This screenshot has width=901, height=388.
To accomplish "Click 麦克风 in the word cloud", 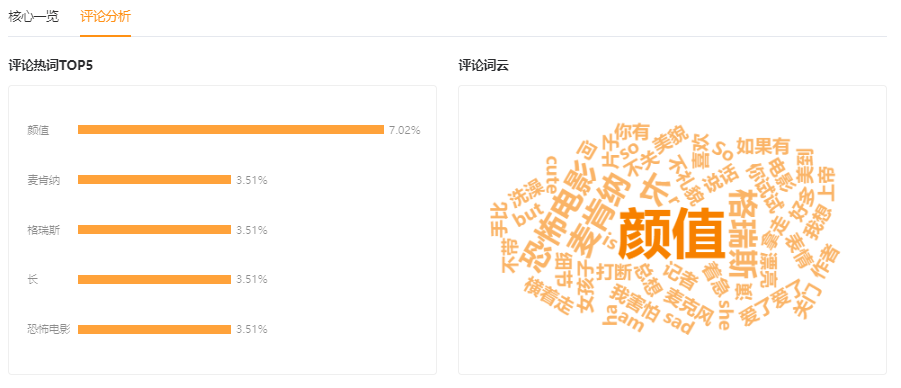I will pyautogui.click(x=688, y=306).
